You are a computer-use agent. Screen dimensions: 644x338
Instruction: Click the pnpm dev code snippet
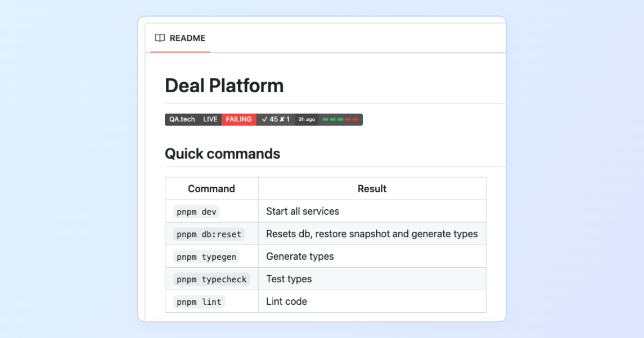(x=196, y=211)
